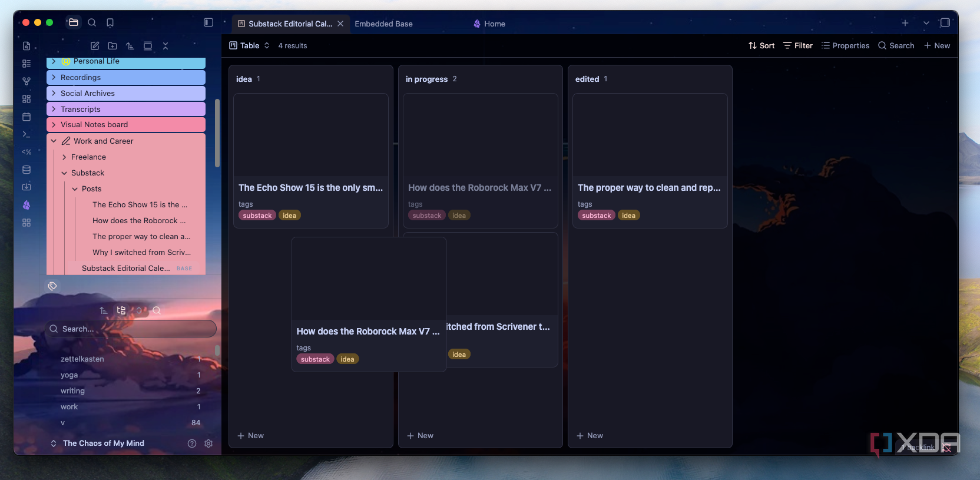This screenshot has width=980, height=480.
Task: Open The proper way to clean card
Action: click(650, 161)
